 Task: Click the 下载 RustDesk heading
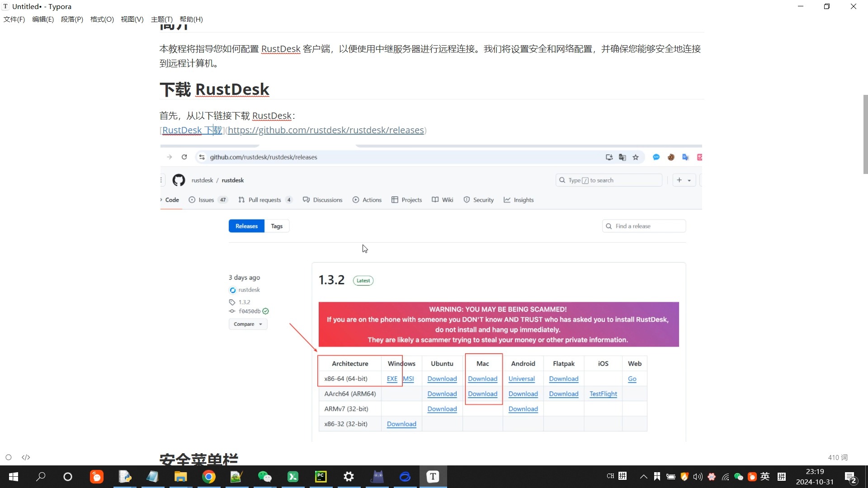click(214, 89)
